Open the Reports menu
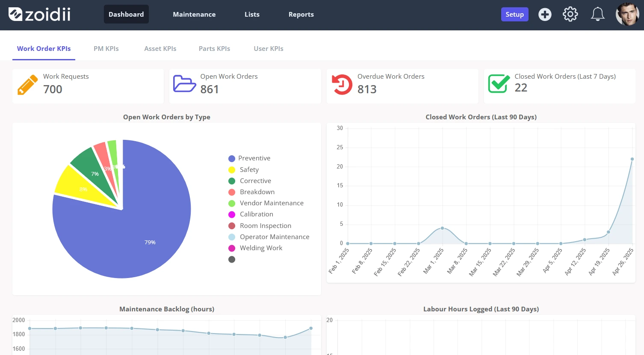The width and height of the screenshot is (644, 355). click(301, 15)
